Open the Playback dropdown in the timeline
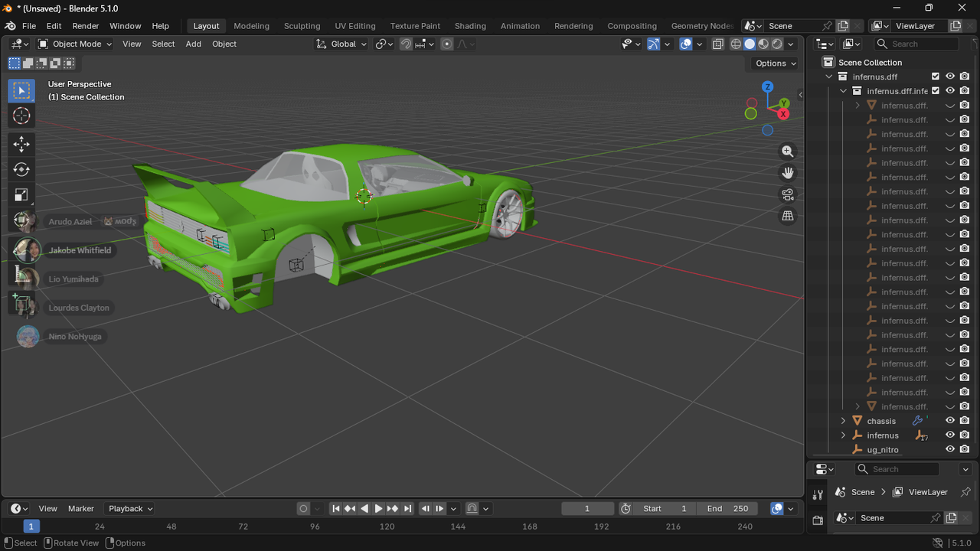 pos(130,509)
